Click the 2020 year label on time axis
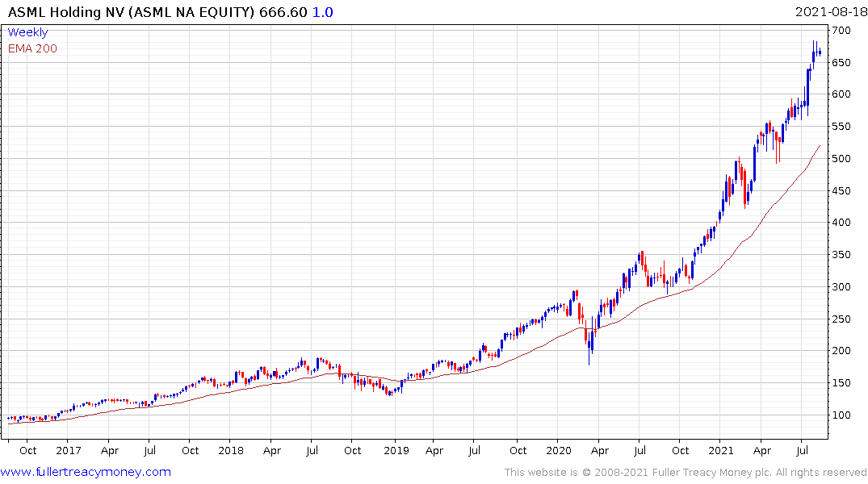The height and width of the screenshot is (484, 868). pos(558,450)
